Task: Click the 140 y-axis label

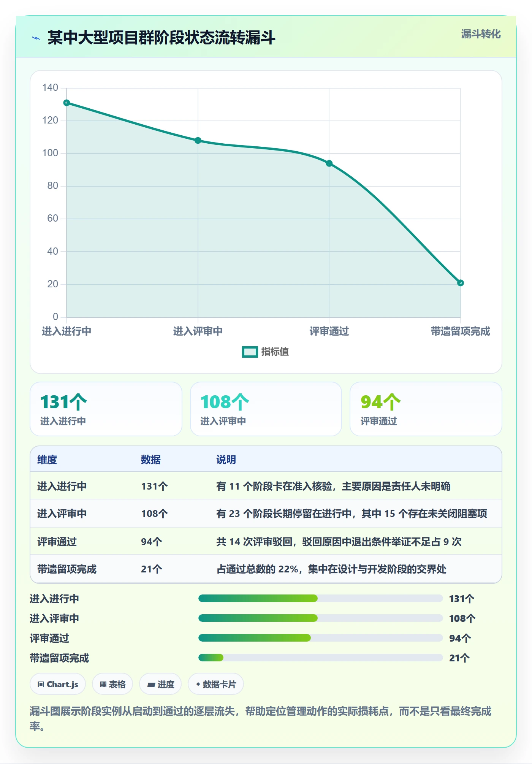Action: 50,88
